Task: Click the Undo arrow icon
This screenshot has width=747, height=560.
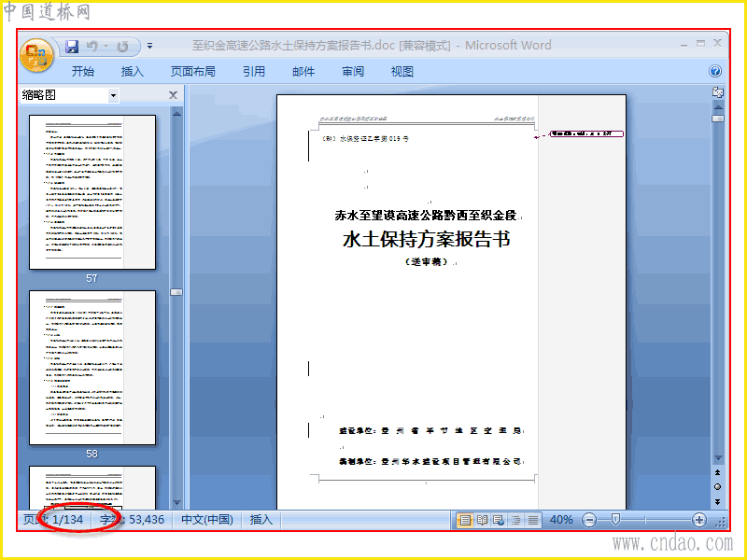Action: coord(92,46)
